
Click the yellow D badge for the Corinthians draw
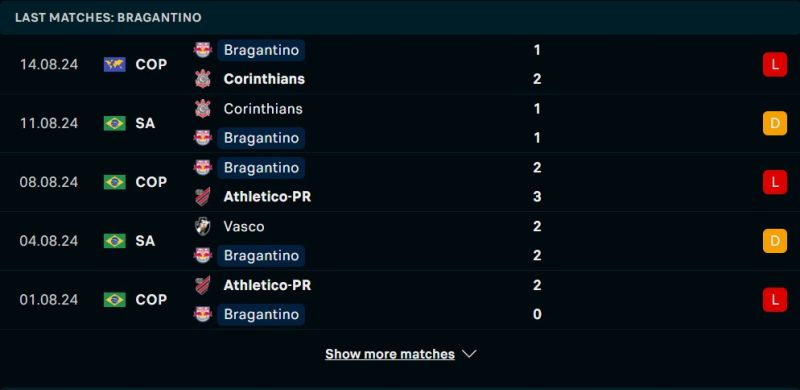[x=774, y=123]
